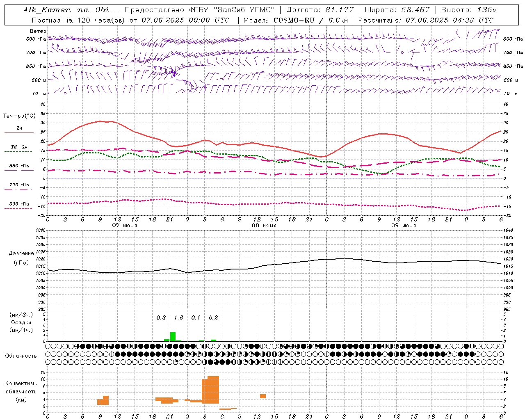
Task: Click the 0.3 precipitation amount
Action: [x=161, y=318]
